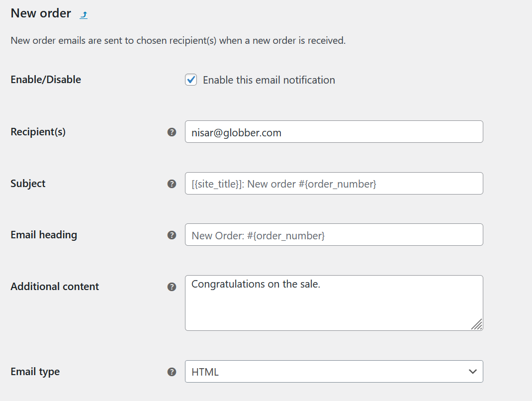Open the Email type HTML dropdown
This screenshot has width=532, height=401.
tap(334, 372)
